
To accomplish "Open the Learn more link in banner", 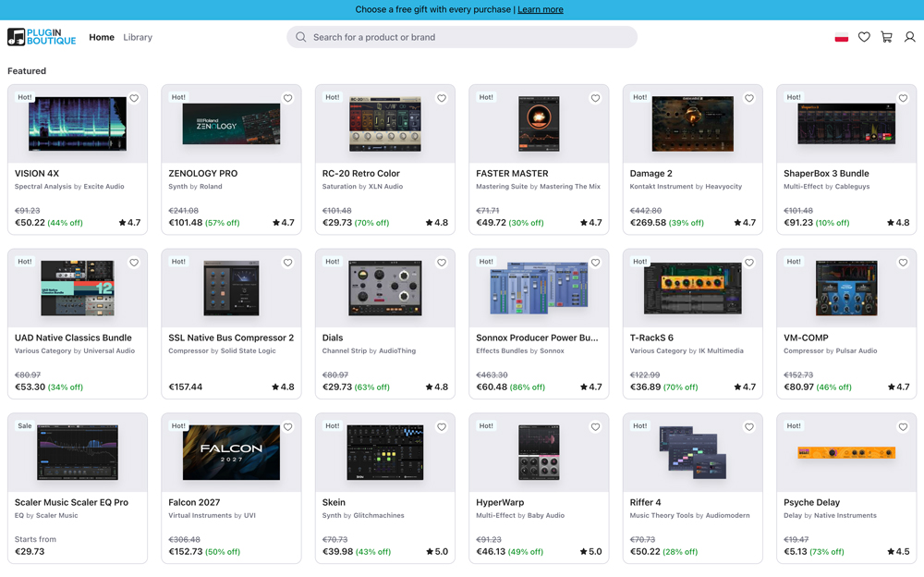I will [540, 9].
